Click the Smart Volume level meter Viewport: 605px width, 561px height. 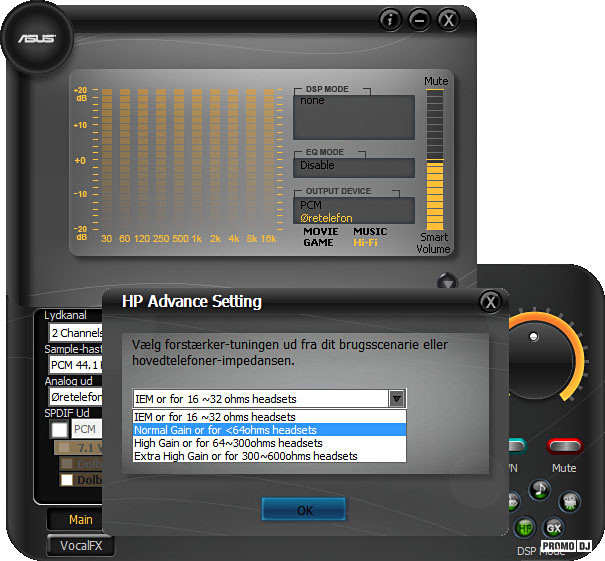pyautogui.click(x=434, y=160)
